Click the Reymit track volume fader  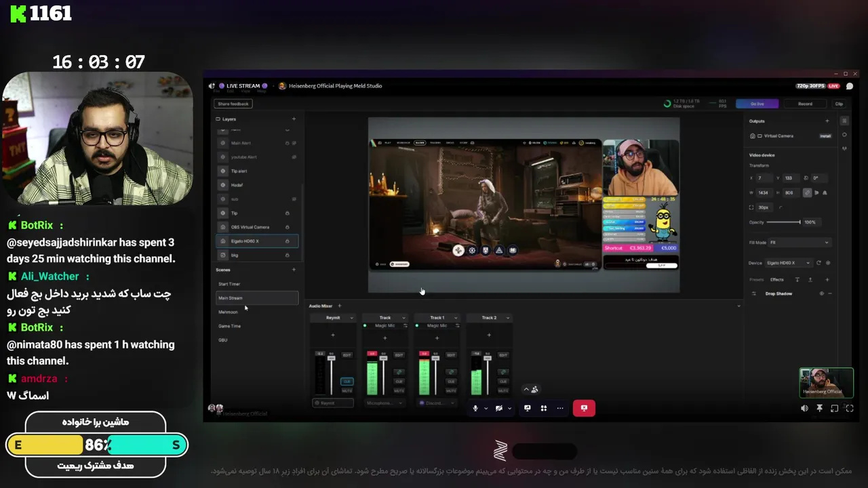point(332,358)
